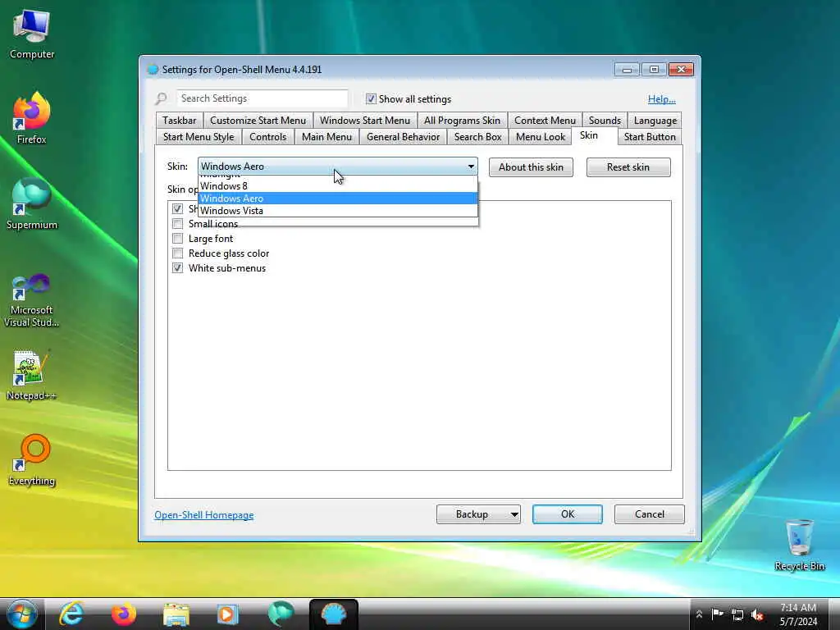Switch to the Taskbar tab

tap(180, 121)
